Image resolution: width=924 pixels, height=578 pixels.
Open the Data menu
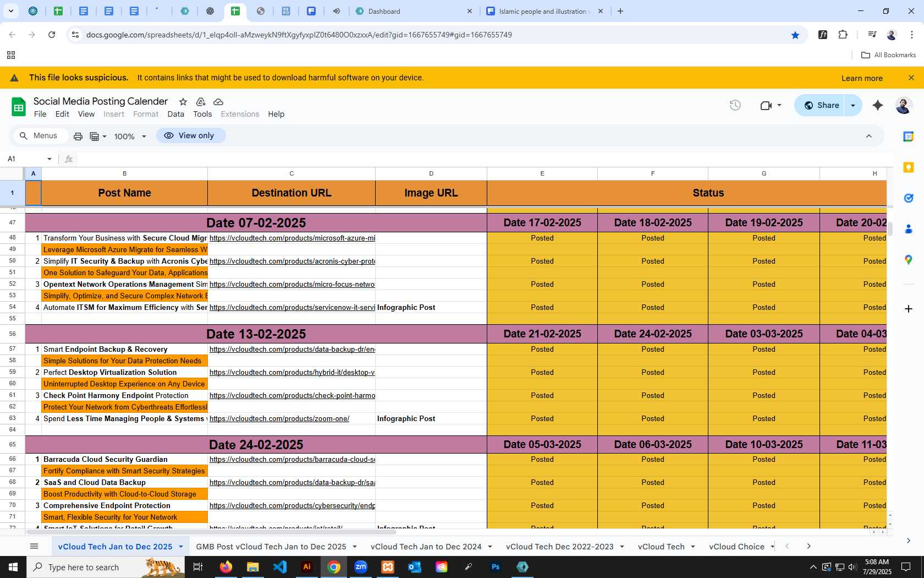176,114
